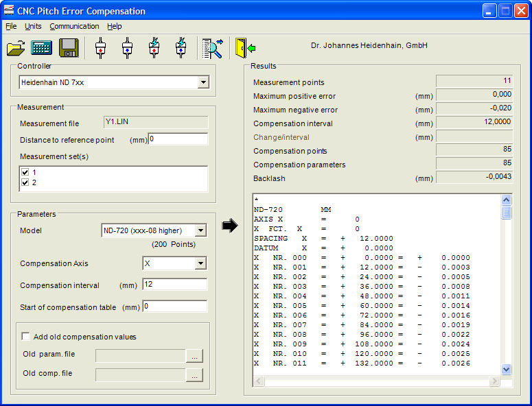This screenshot has height=406, width=532.
Task: Uncheck measurement set 2
Action: pyautogui.click(x=25, y=182)
